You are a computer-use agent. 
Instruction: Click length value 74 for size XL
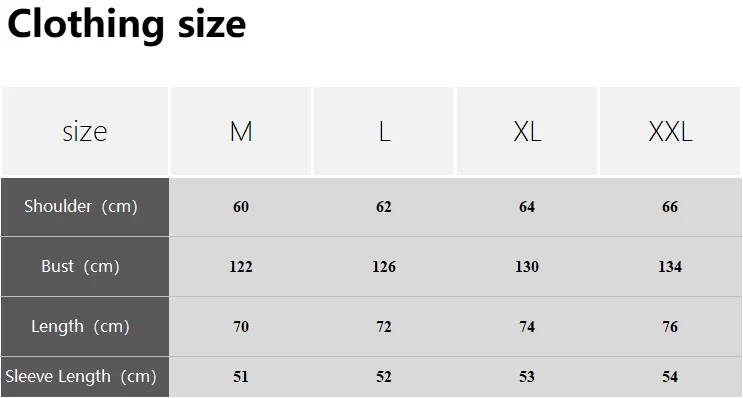(527, 327)
